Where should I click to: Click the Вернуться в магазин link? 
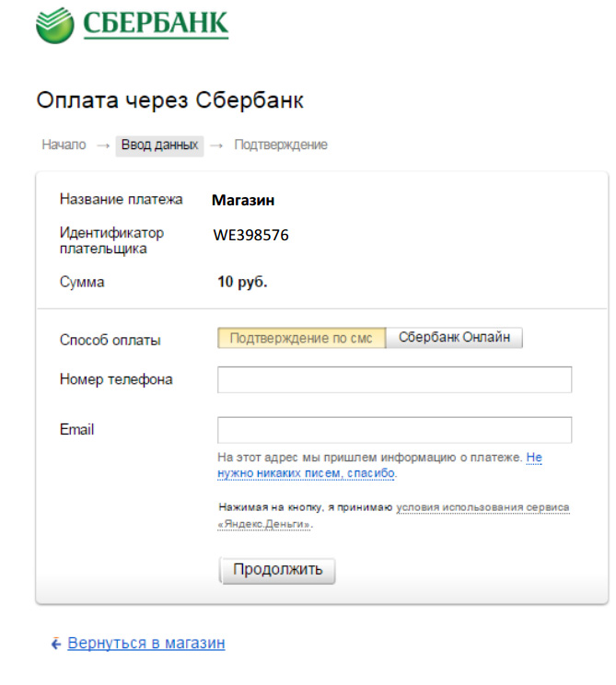[x=145, y=643]
